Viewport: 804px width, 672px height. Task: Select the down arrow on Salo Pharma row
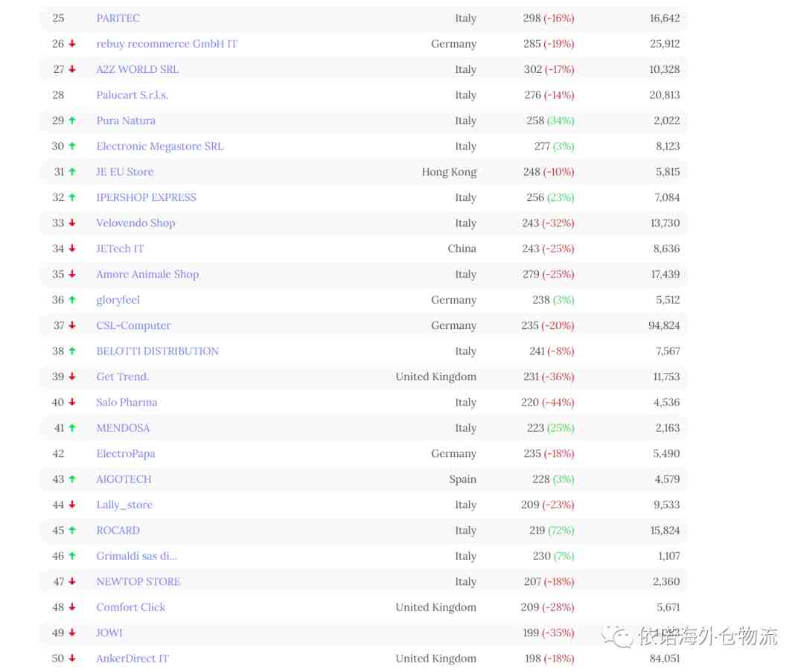coord(72,403)
